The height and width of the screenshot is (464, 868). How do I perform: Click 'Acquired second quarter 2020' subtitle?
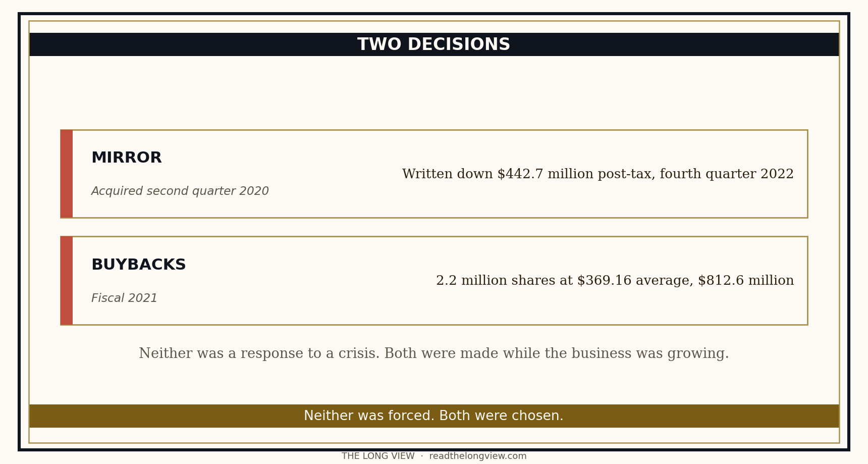[x=180, y=191]
